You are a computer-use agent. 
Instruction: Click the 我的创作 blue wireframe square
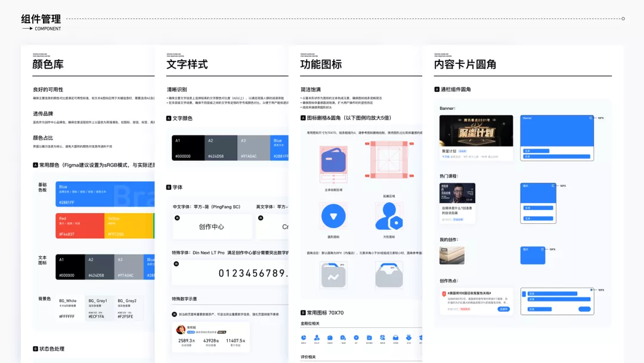point(532,256)
